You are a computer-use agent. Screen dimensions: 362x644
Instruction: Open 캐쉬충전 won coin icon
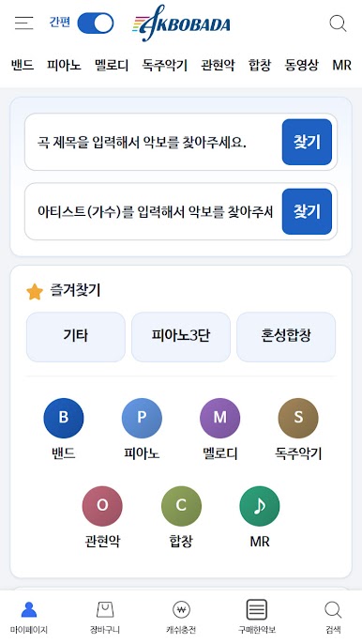point(181,610)
